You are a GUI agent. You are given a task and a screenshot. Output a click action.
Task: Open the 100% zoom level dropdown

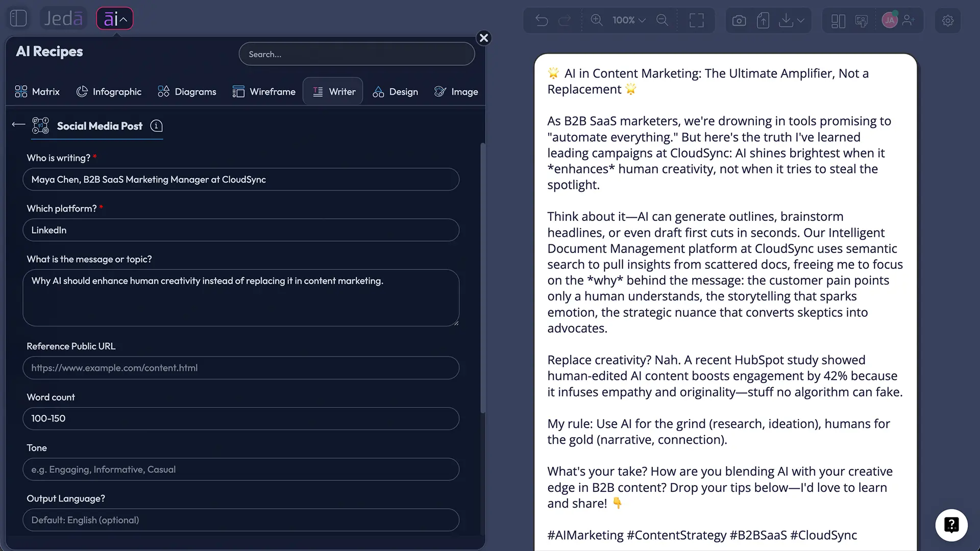coord(629,20)
